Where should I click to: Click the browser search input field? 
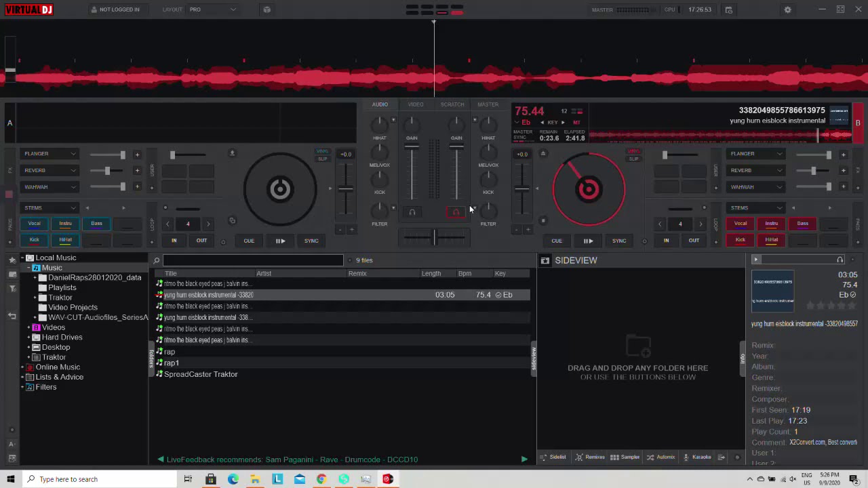click(x=253, y=260)
